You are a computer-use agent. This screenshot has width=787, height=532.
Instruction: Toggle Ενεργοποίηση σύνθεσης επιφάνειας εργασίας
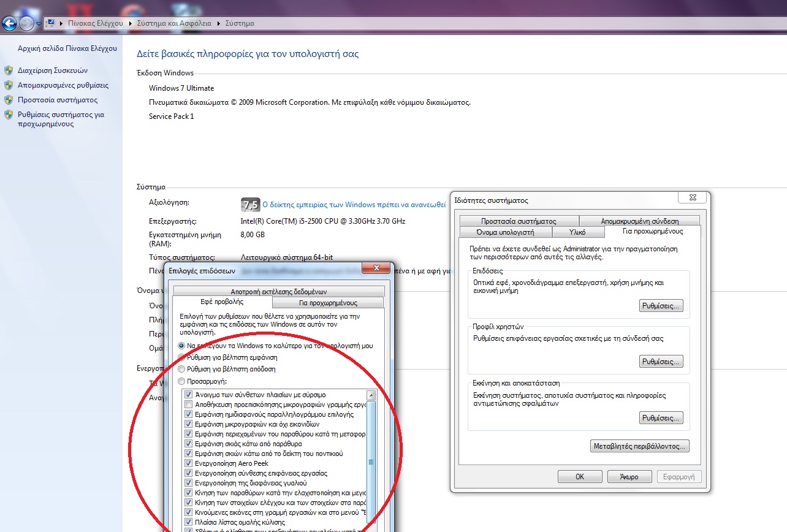point(188,473)
